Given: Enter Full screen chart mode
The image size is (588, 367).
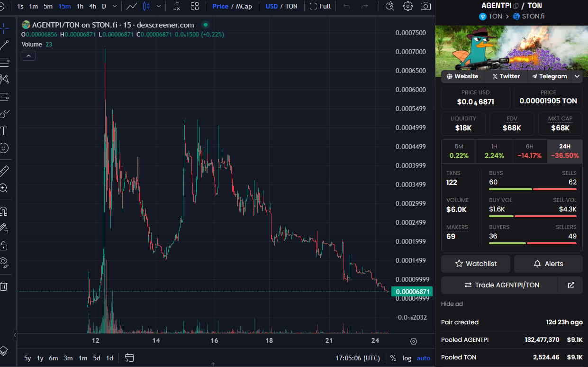Looking at the screenshot, I should (320, 6).
